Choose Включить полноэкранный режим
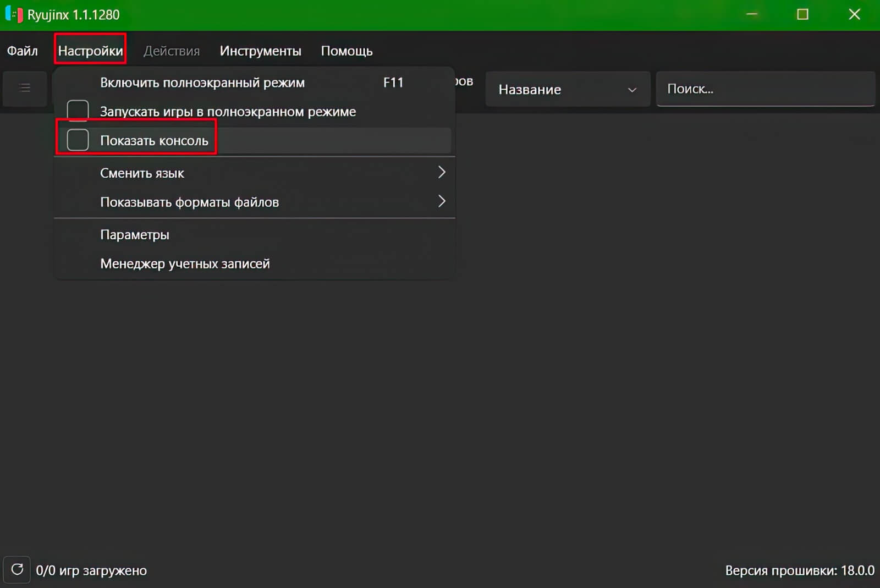Viewport: 880px width, 588px height. pyautogui.click(x=202, y=83)
